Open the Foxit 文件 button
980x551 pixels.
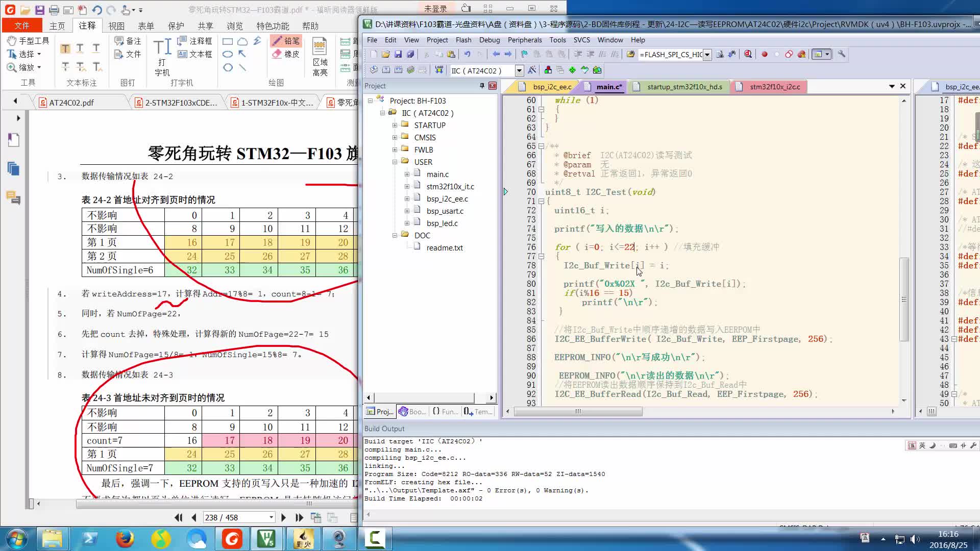pos(22,26)
